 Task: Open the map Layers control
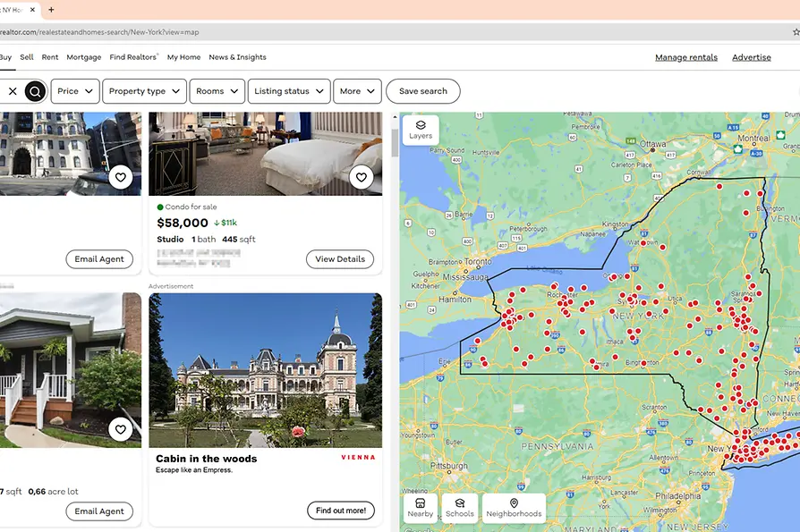click(421, 130)
